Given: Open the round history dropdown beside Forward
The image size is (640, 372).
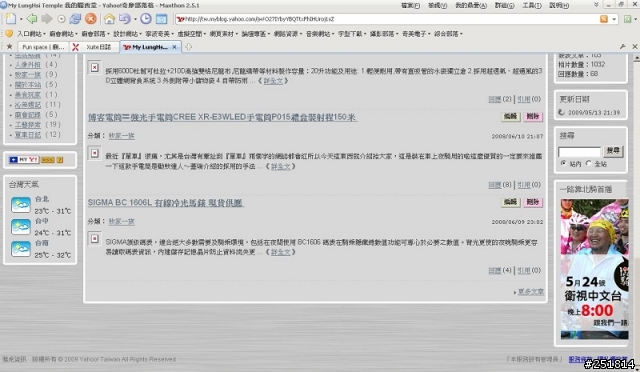Looking at the screenshot, I should [x=61, y=19].
